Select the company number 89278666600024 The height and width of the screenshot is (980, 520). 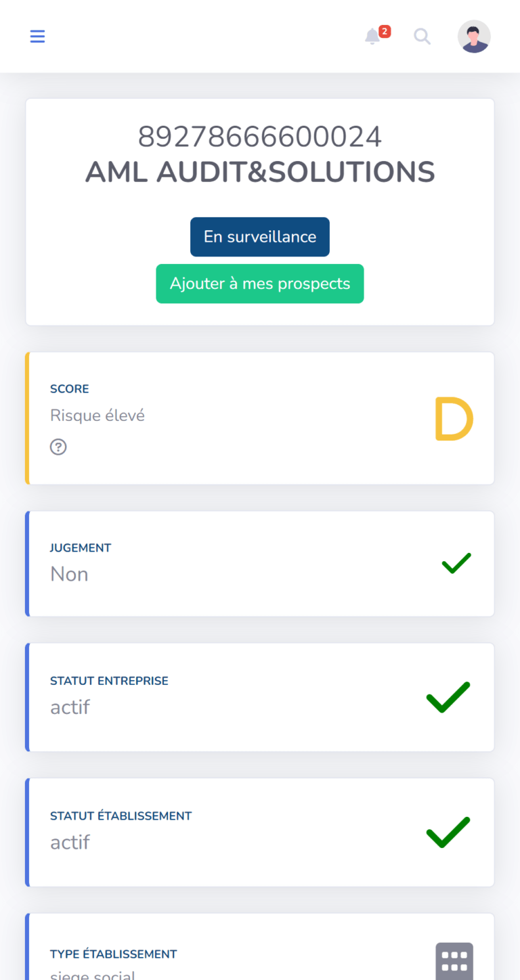260,137
